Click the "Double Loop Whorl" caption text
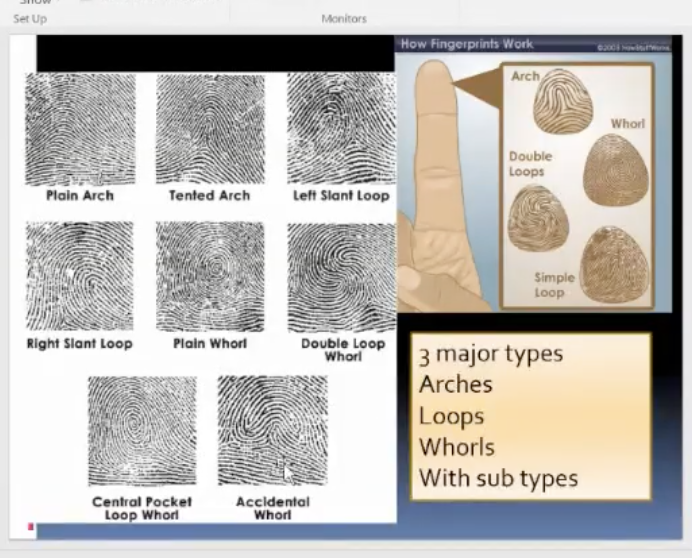692x558 pixels. click(343, 350)
